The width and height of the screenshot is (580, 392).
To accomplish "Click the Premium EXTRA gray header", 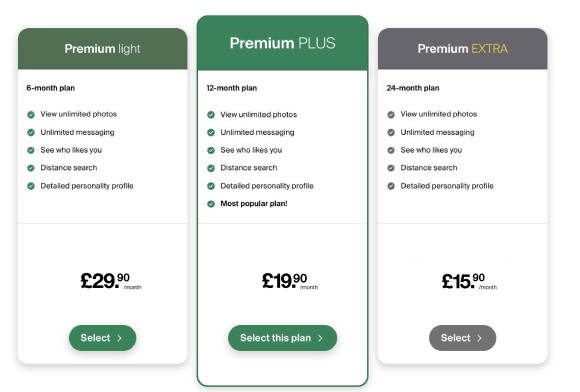I will (x=462, y=48).
